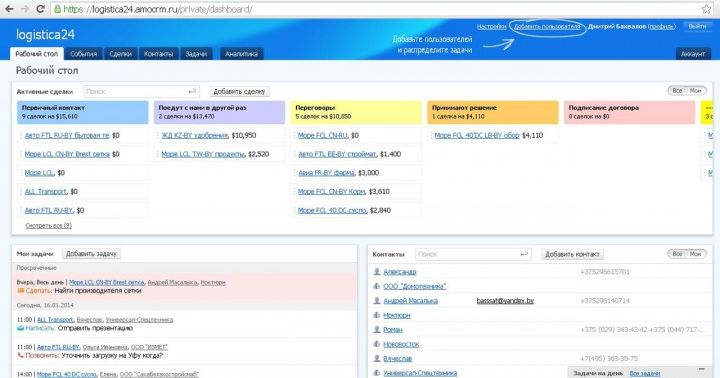Click the purple Поедут с нами stage header
This screenshot has height=378, width=720.
(219, 112)
